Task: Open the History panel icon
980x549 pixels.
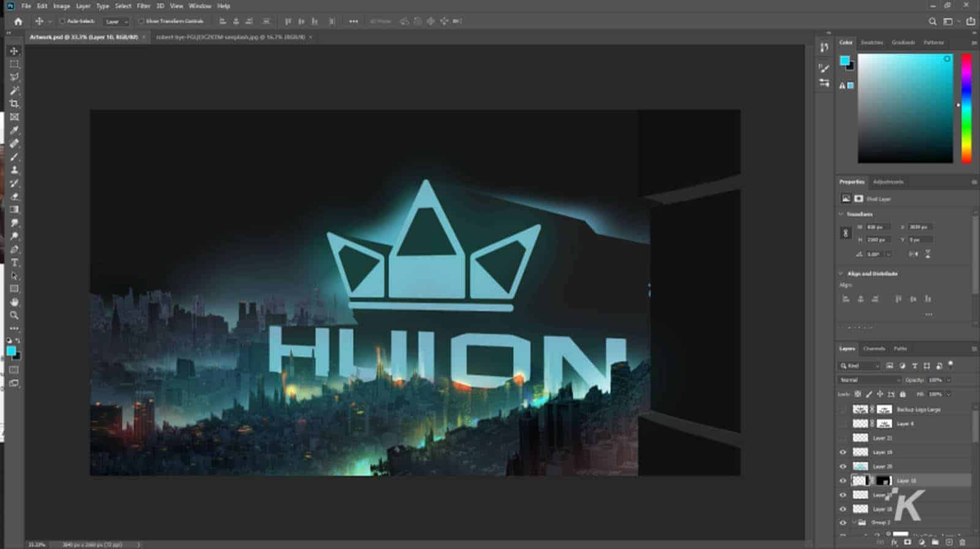Action: pyautogui.click(x=824, y=48)
